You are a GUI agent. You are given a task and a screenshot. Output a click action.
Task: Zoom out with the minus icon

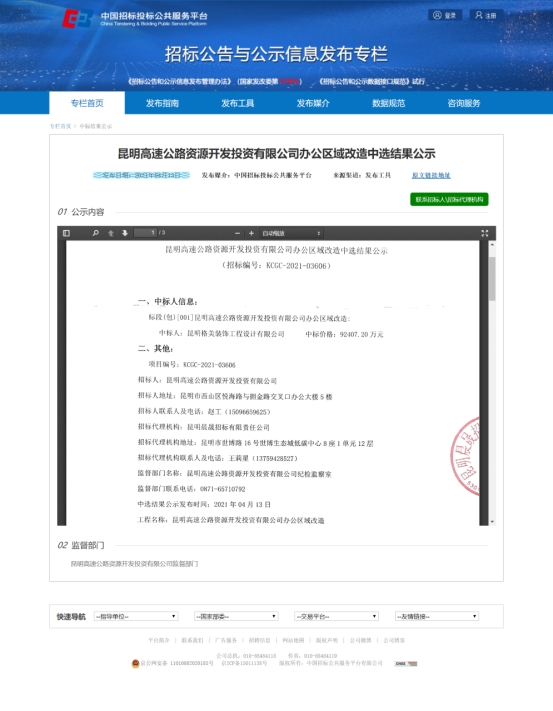tap(237, 233)
